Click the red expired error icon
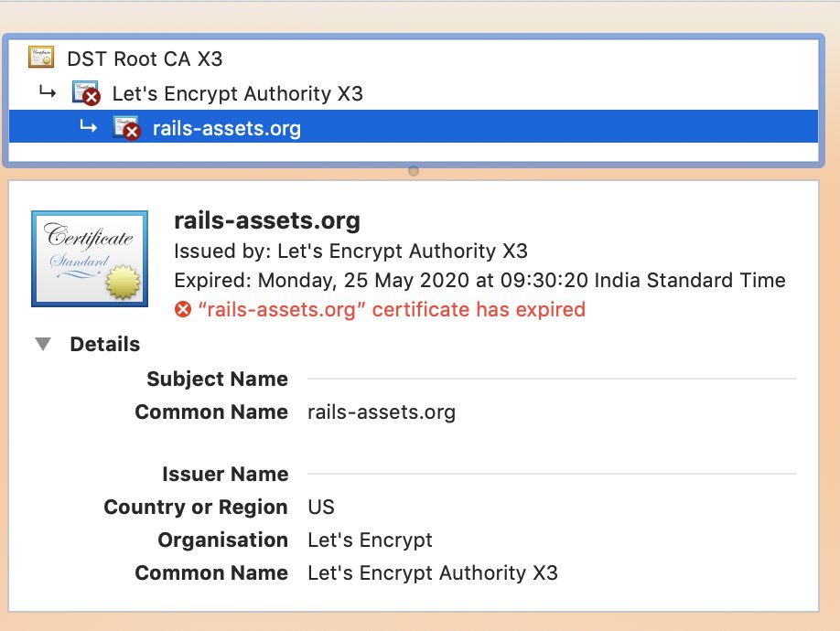The width and height of the screenshot is (840, 631). [183, 309]
